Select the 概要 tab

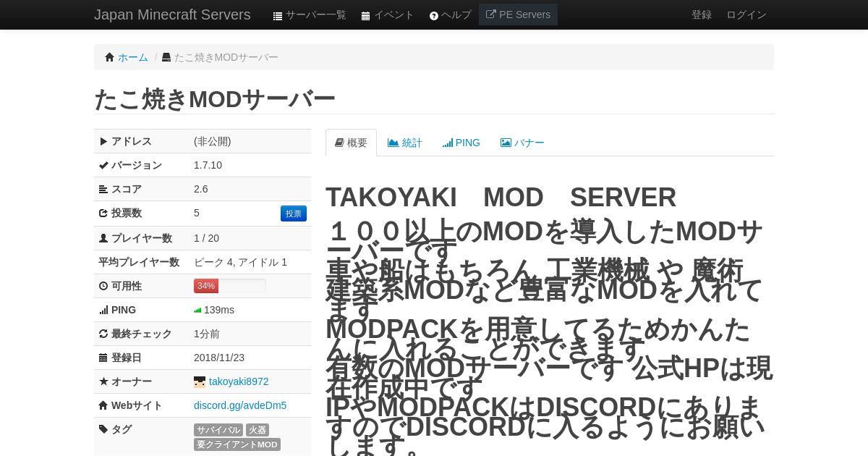tap(351, 143)
